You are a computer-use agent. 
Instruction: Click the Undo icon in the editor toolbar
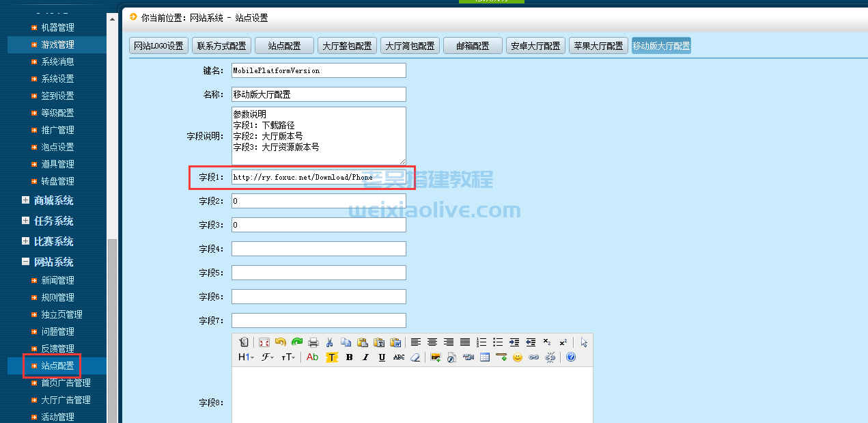click(x=281, y=343)
